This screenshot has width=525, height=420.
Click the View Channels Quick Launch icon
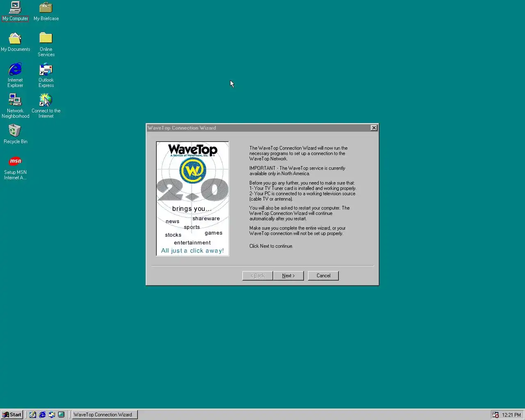tap(61, 415)
